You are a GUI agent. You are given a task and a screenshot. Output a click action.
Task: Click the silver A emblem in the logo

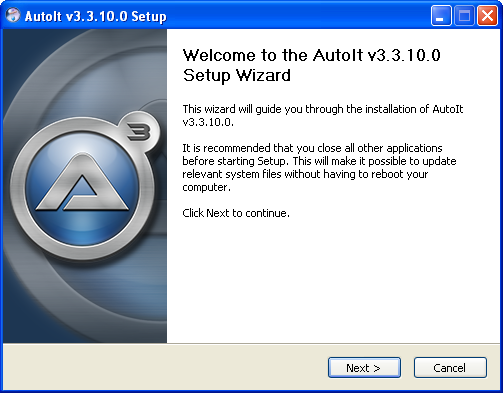click(x=82, y=182)
